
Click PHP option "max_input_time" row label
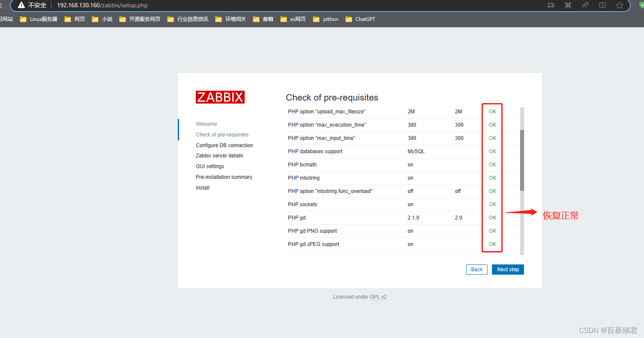tap(322, 138)
